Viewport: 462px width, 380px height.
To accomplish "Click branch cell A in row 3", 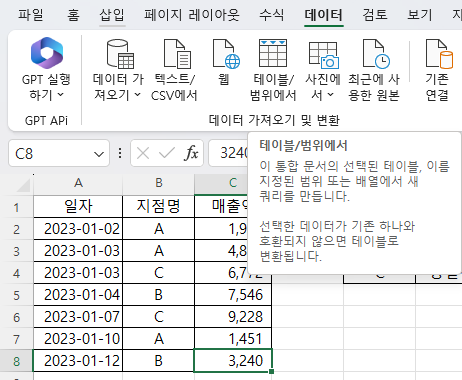I will (x=159, y=251).
